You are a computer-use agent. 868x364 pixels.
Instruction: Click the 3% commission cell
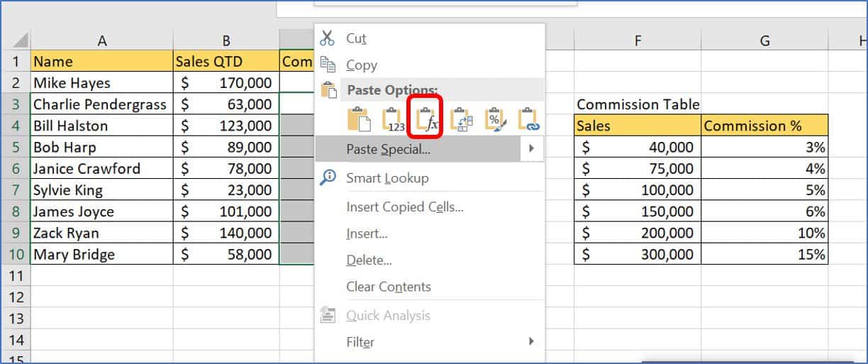(764, 147)
